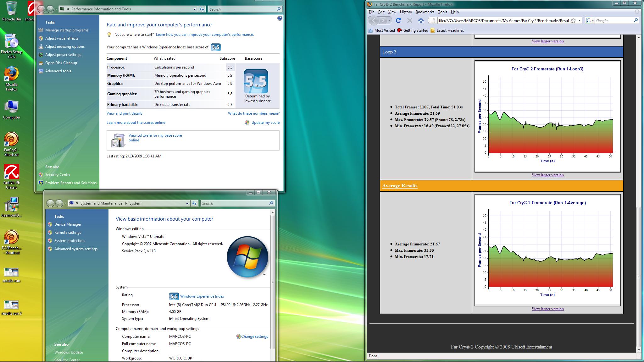Open Firefox View menu
Viewport: 644px width, 362px height.
pyautogui.click(x=392, y=12)
